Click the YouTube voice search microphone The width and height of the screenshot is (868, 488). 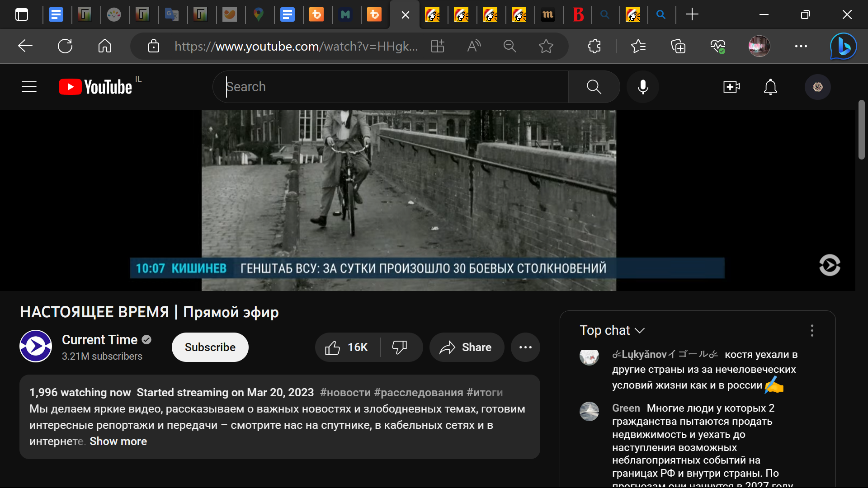[642, 87]
